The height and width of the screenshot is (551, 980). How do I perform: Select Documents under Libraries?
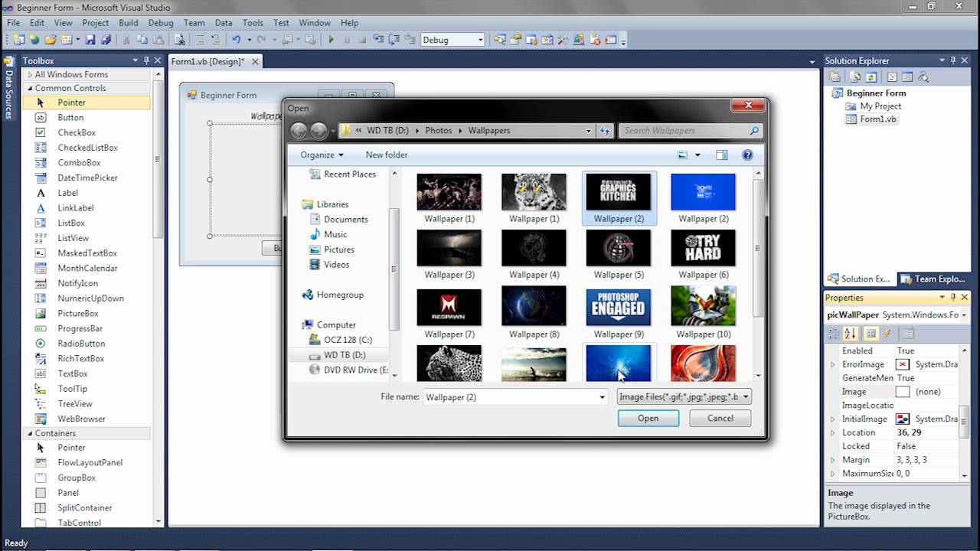(345, 220)
